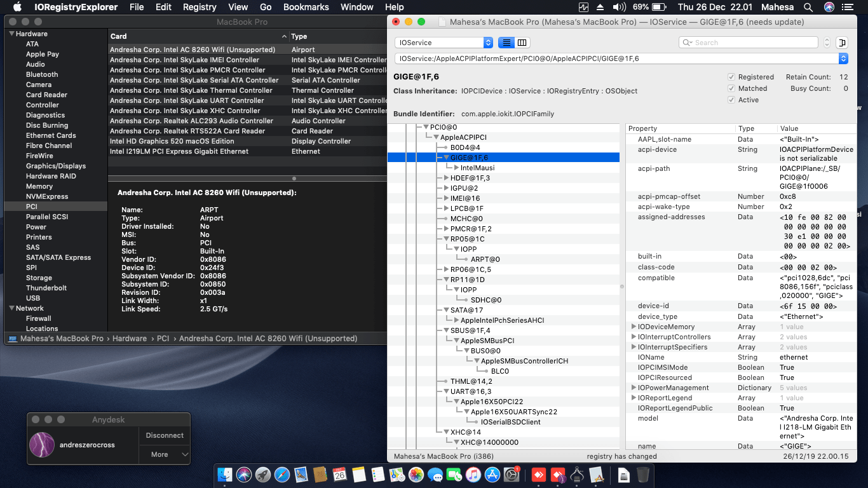868x488 pixels.
Task: Open Photos from the dock
Action: (x=416, y=474)
